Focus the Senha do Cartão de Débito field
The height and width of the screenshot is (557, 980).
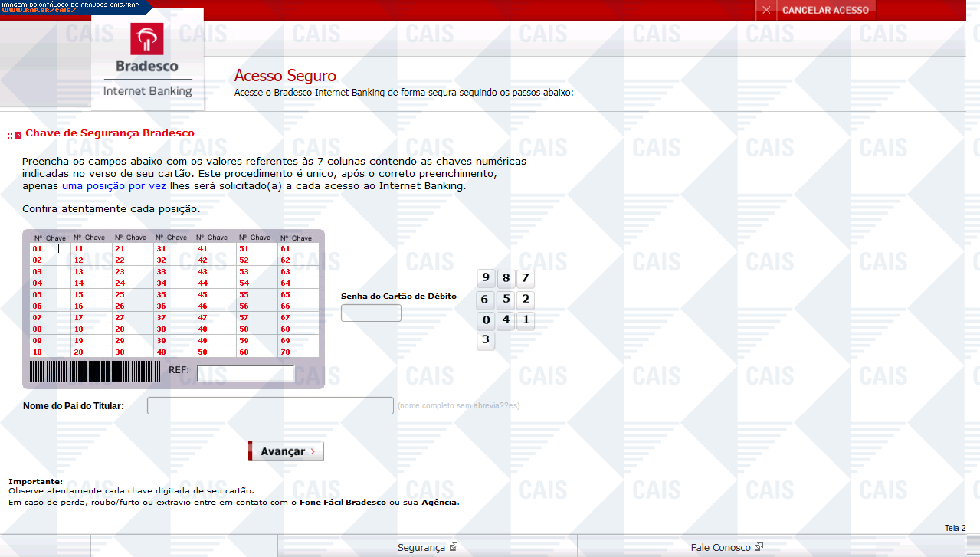click(x=371, y=313)
